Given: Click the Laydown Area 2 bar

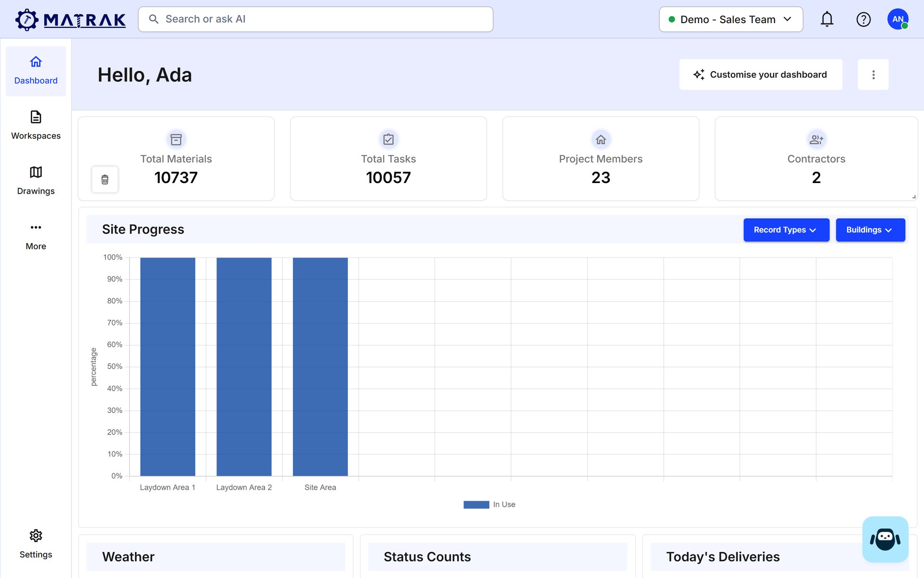Looking at the screenshot, I should 244,367.
